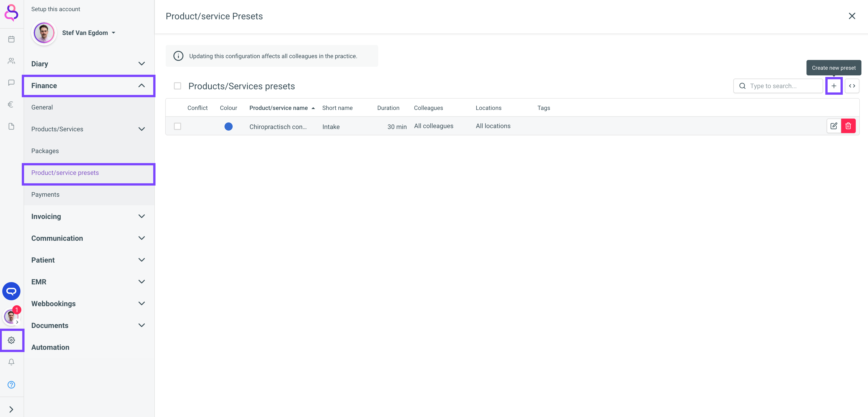Click the All colleagues cell

(434, 126)
